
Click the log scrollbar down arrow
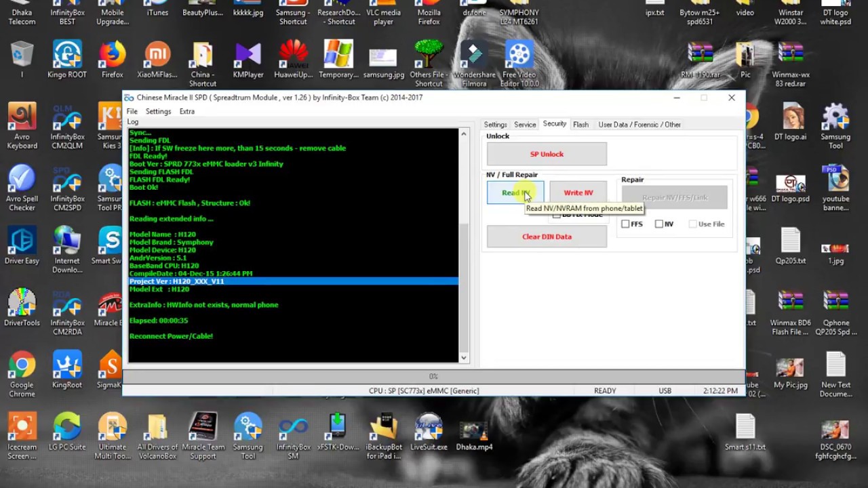[x=464, y=358]
